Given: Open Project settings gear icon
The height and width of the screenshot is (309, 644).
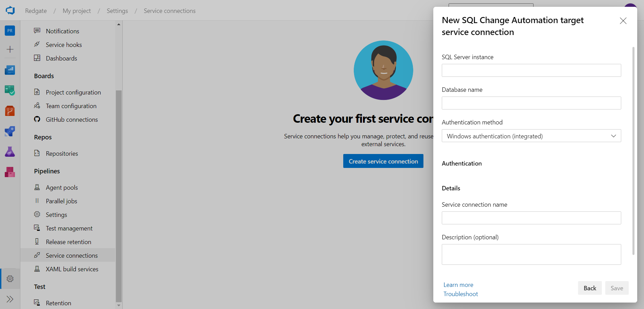Looking at the screenshot, I should coord(10,279).
